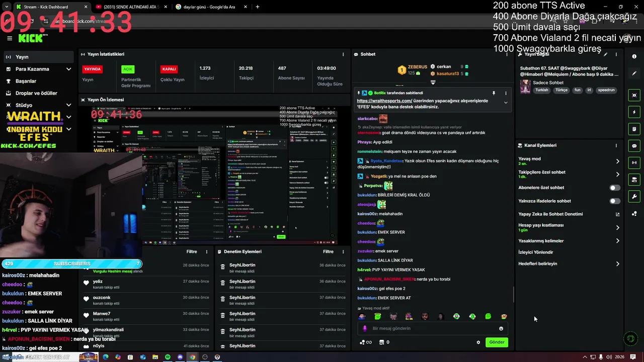Open the emoji picker in chat input
This screenshot has height=362, width=644.
[501, 328]
